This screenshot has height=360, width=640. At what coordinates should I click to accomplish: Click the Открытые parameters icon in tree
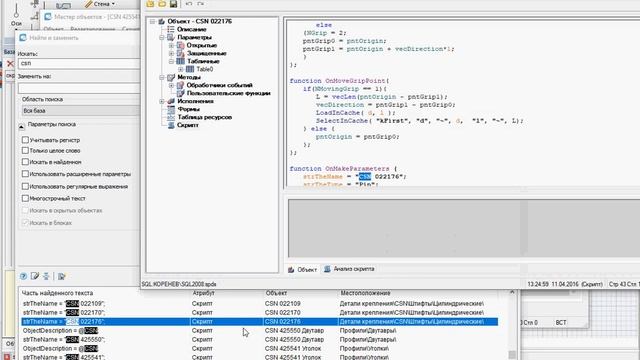tap(180, 45)
